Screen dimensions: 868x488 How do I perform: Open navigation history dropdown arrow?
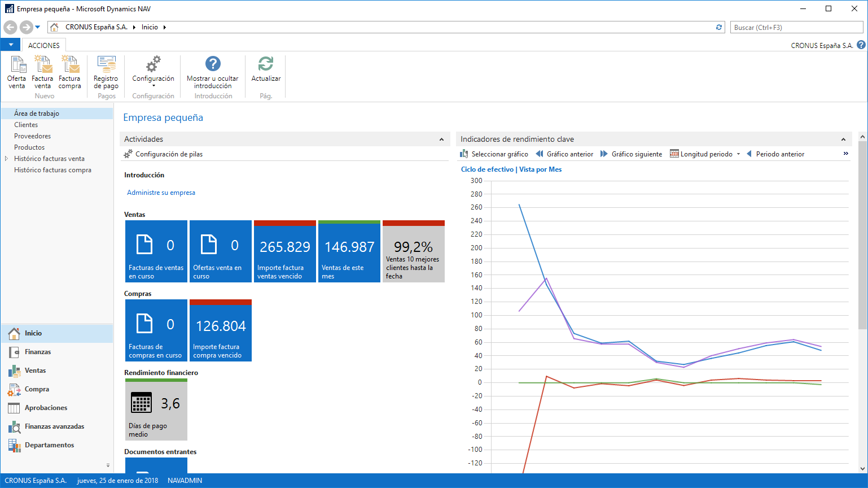tap(38, 27)
